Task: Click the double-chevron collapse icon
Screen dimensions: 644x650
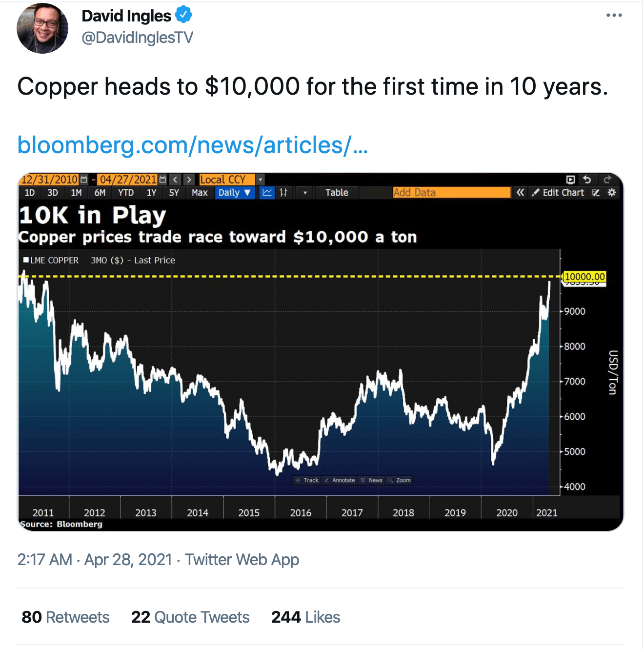Action: [521, 193]
